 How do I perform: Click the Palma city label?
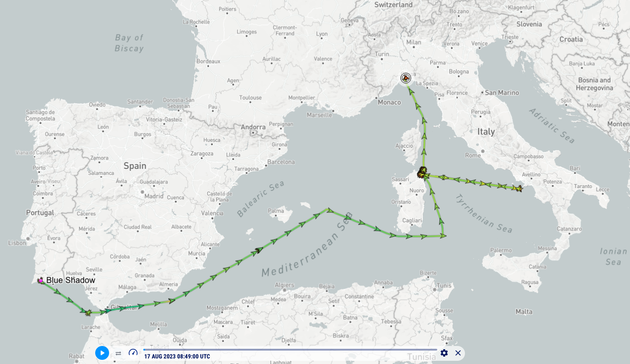[x=276, y=211]
